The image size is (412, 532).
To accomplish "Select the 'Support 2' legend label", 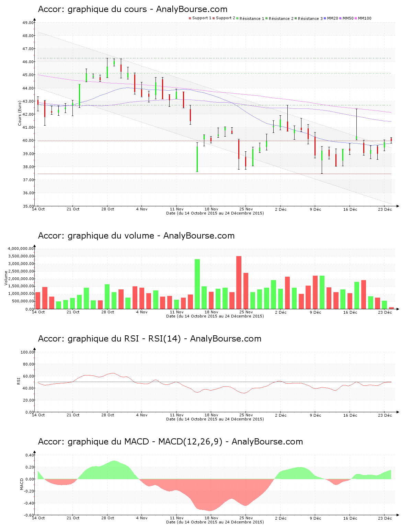I will pyautogui.click(x=226, y=18).
